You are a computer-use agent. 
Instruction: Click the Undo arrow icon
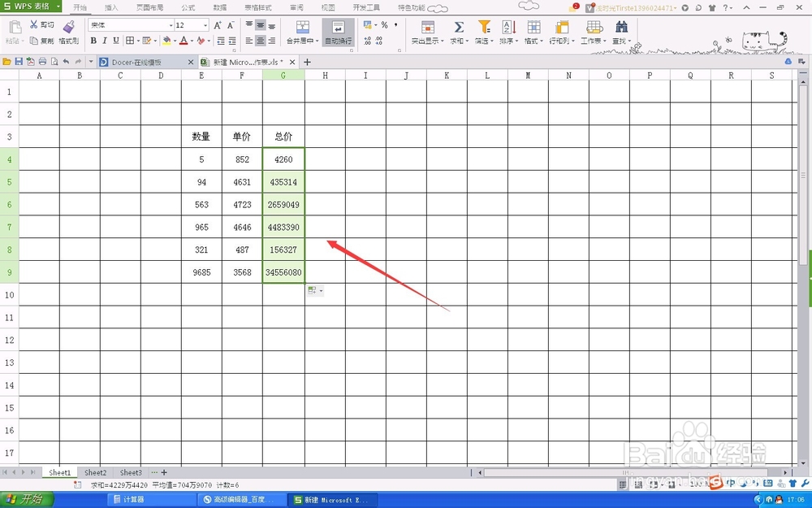click(67, 62)
